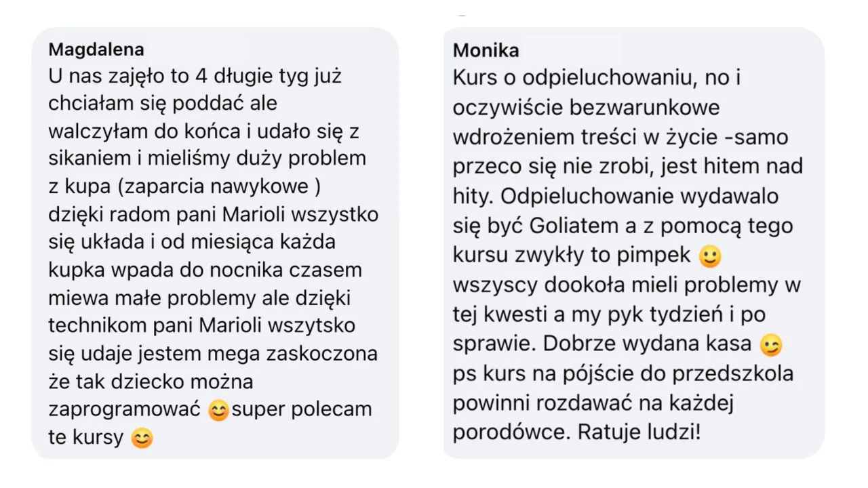Click the smiling emoji after "te kursy"
Image resolution: width=868 pixels, height=488 pixels.
tap(142, 439)
